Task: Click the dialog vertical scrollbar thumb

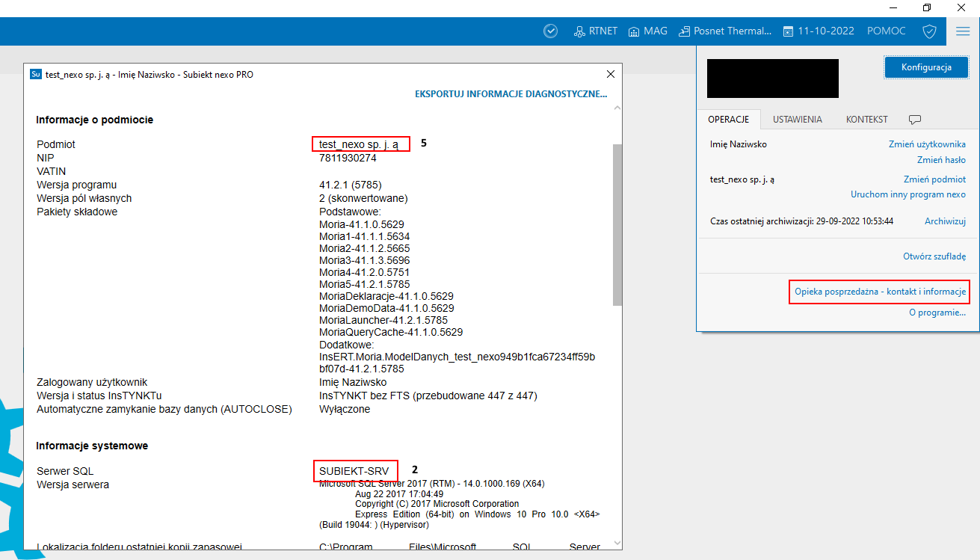Action: coord(617,224)
